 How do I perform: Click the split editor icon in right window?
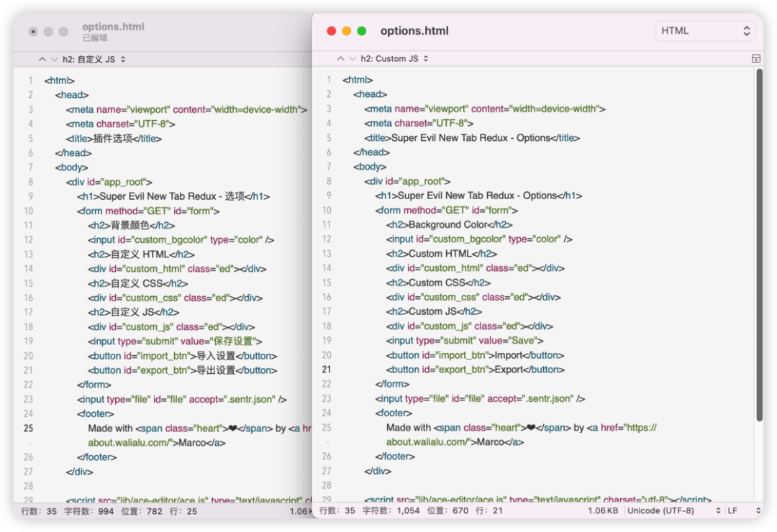tap(756, 58)
